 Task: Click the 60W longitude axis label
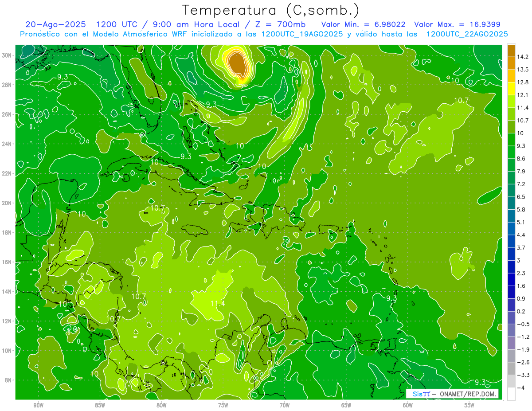[x=408, y=405]
